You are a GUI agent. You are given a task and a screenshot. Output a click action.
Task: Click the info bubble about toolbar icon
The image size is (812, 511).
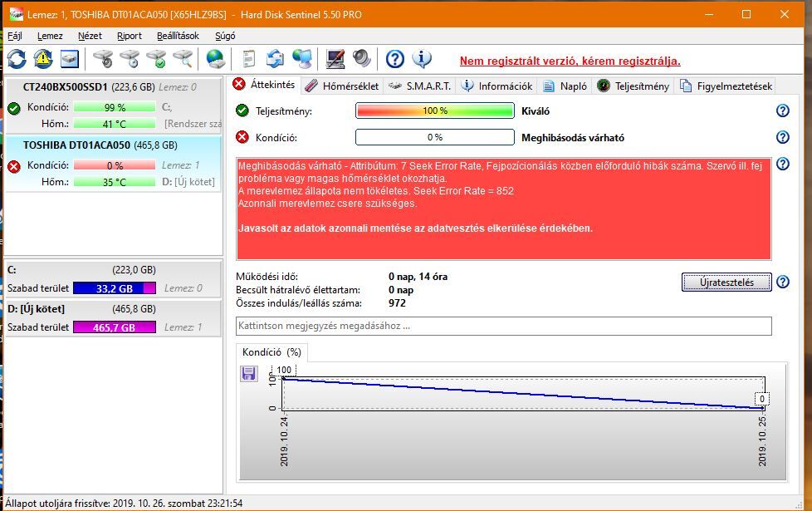point(422,59)
